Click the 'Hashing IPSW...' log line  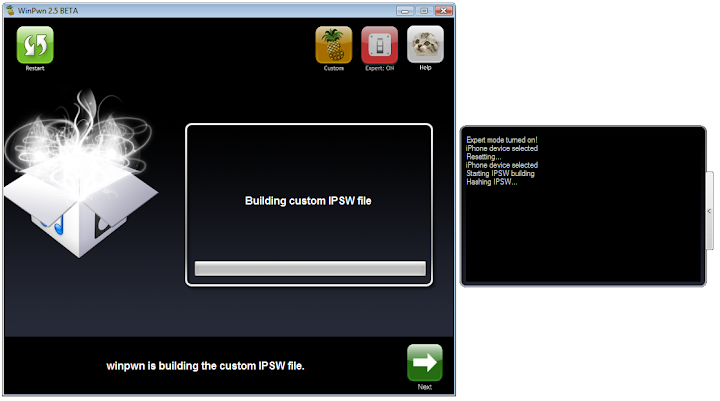pos(491,182)
